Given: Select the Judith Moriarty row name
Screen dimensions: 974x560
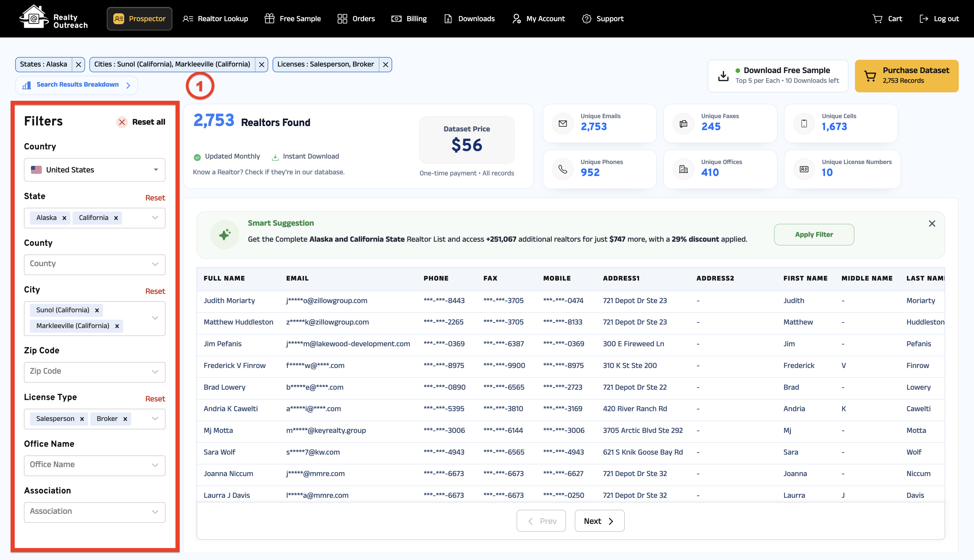Looking at the screenshot, I should 229,300.
